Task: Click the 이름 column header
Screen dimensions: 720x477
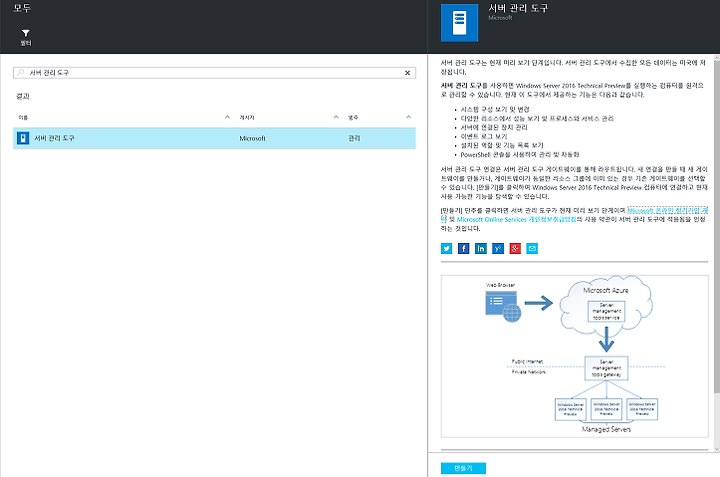Action: point(23,118)
